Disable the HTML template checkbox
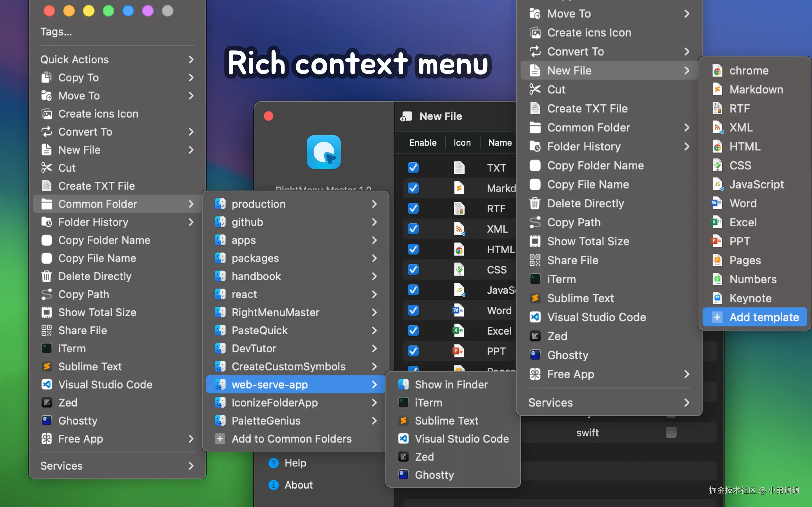This screenshot has height=507, width=812. [413, 249]
